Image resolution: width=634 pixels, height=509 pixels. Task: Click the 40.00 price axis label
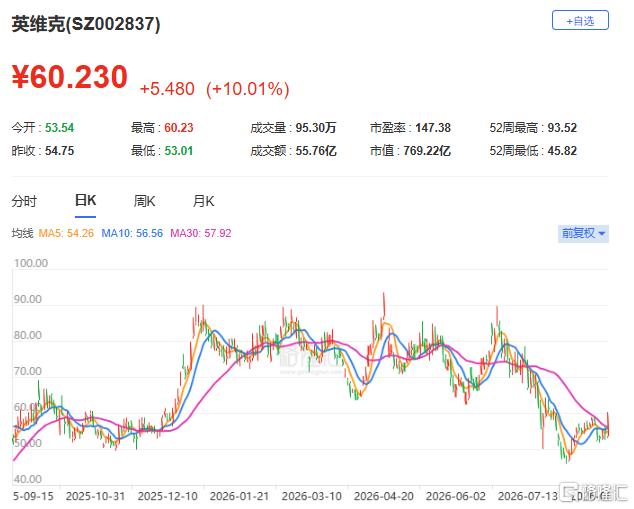28,479
